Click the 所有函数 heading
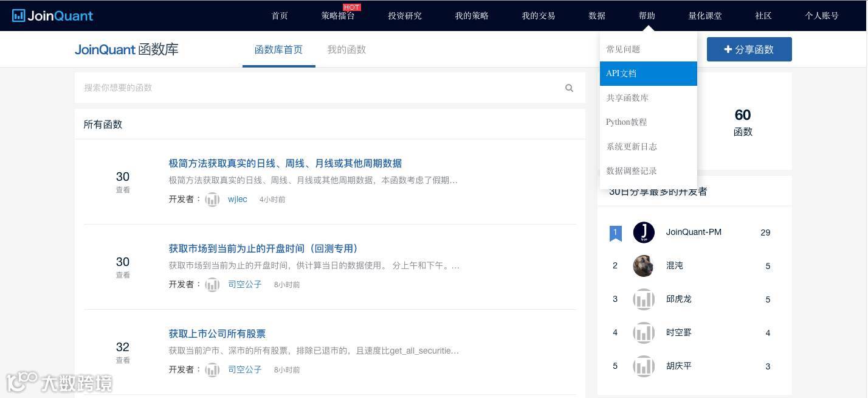Viewport: 868px width, 398px height. point(103,125)
